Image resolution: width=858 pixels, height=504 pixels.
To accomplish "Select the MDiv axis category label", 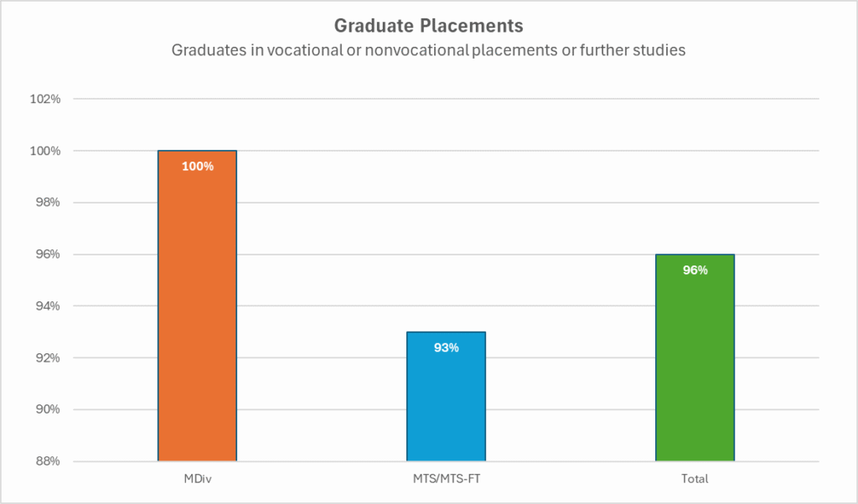I will click(198, 479).
